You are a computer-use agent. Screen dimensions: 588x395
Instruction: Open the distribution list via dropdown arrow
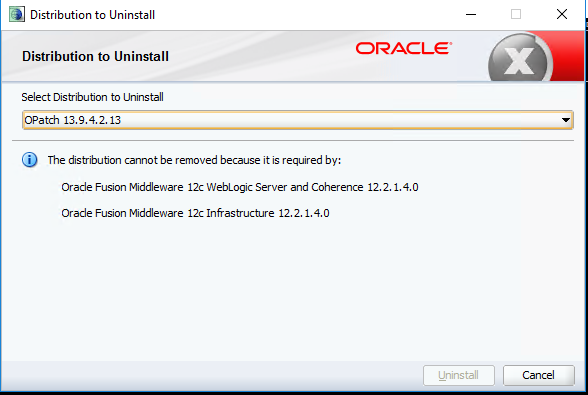point(566,120)
